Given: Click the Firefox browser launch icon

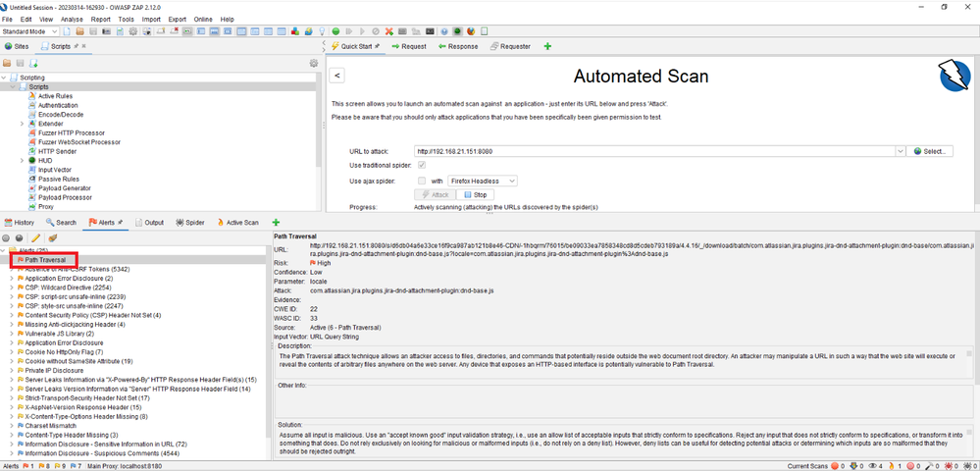Looking at the screenshot, I should click(x=471, y=31).
